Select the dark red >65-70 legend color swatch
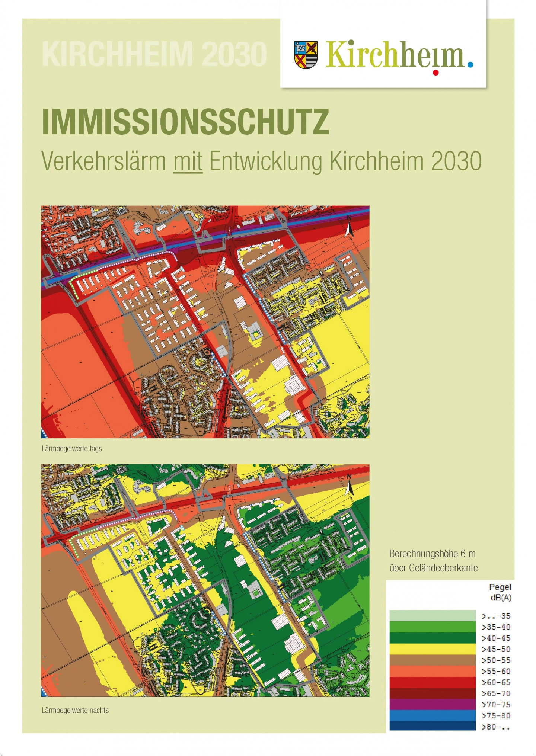The image size is (536, 756). 433,693
